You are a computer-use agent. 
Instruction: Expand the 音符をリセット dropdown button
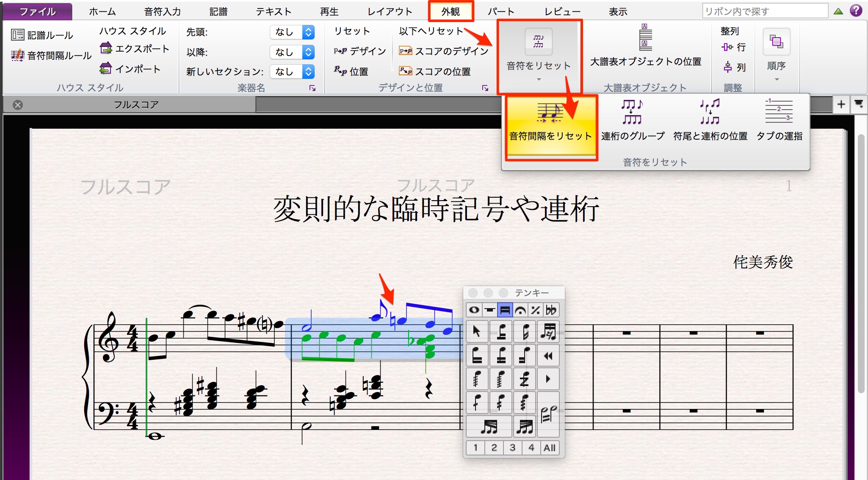point(539,55)
